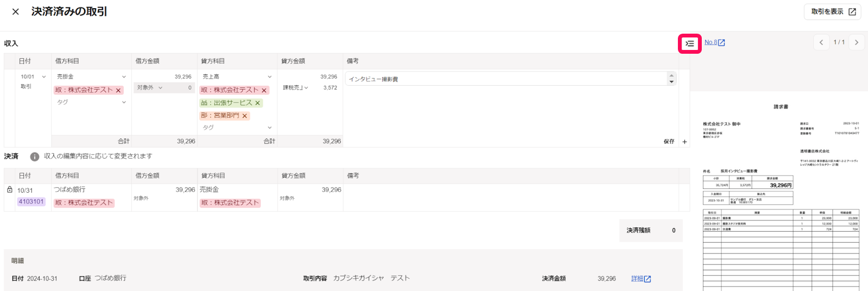Remove 取：株式会社テスト tag from credit column

(264, 91)
